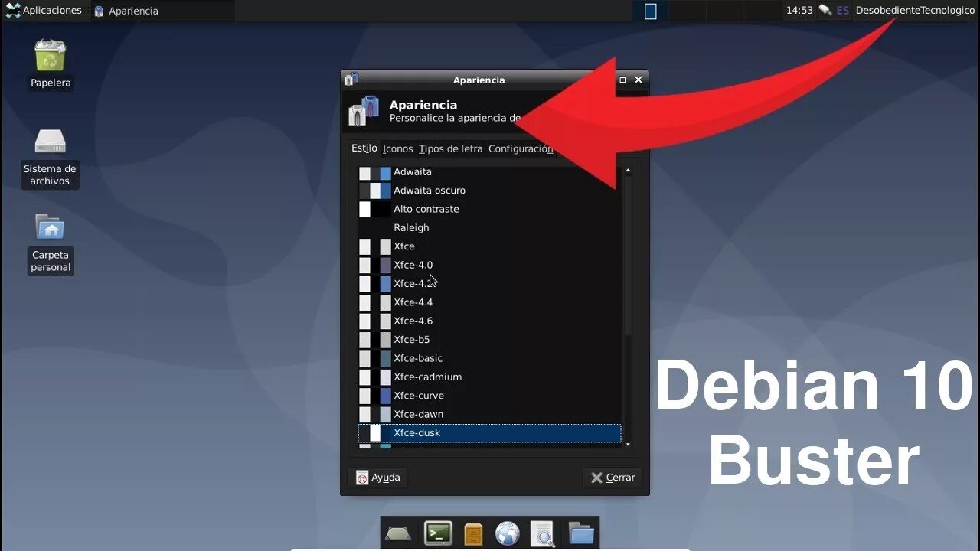
Task: Launch the web browser globe icon
Action: click(508, 533)
